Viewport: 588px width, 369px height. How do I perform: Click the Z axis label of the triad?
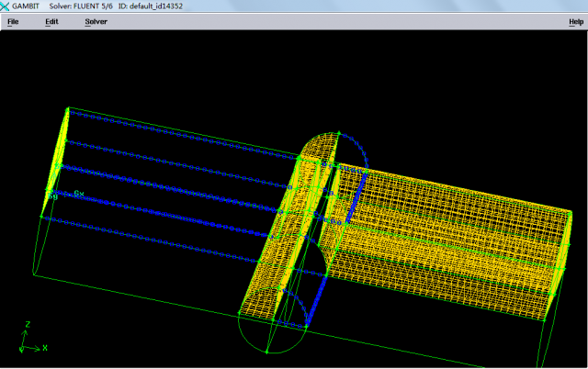[28, 324]
